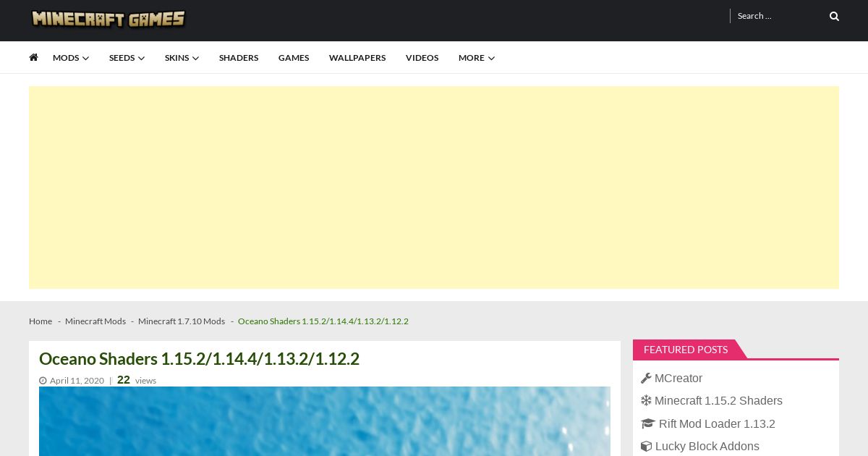Screen dimensions: 868x456
Task: Open the GAMES menu item
Action: pos(294,58)
